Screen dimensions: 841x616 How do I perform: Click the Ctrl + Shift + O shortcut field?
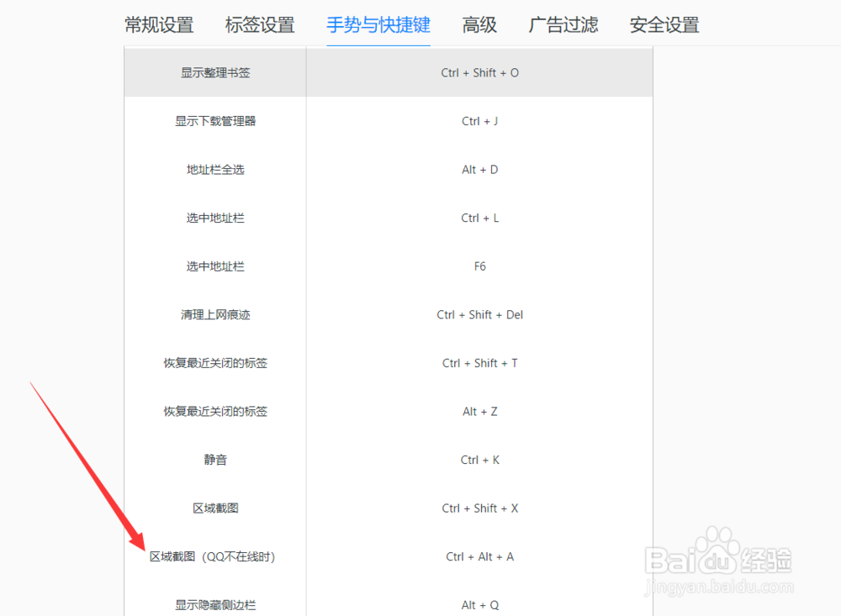479,72
